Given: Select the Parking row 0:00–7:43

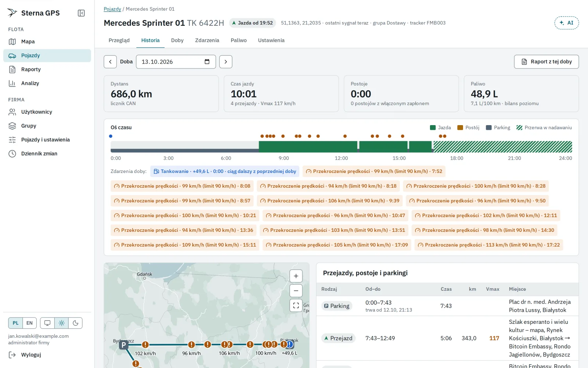Looking at the screenshot, I should point(447,306).
